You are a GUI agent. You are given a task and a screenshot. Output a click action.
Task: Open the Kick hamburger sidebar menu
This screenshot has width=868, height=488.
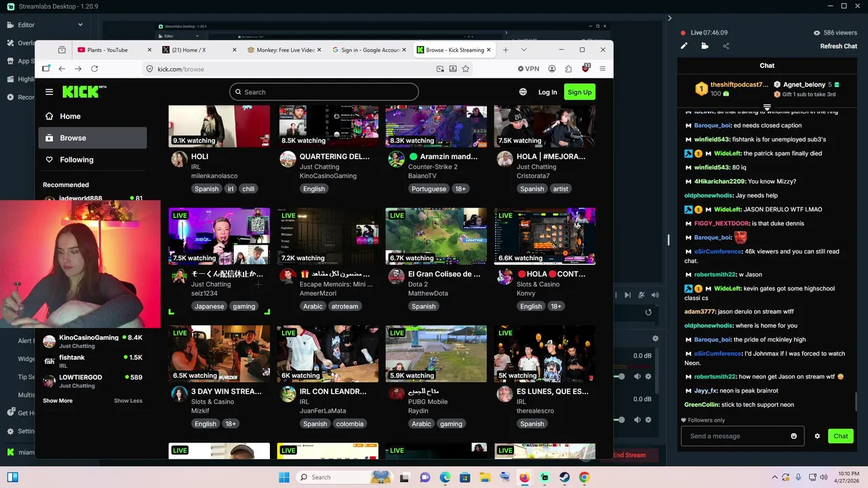(x=49, y=92)
